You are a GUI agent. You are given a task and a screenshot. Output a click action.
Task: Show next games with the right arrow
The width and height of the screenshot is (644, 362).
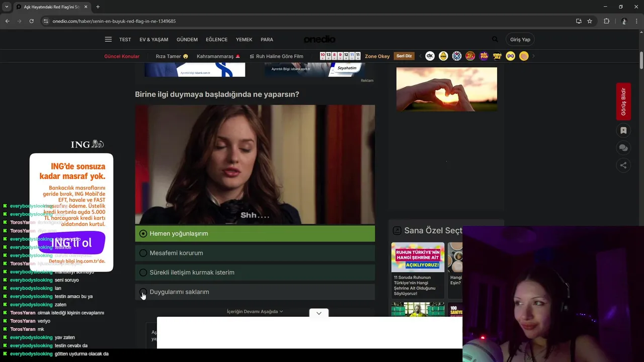[x=533, y=56]
